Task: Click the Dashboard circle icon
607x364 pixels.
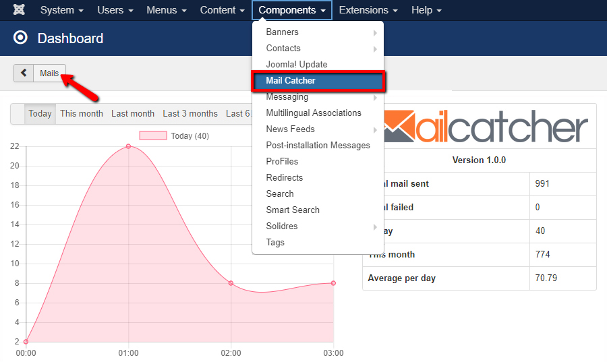Action: [x=21, y=38]
